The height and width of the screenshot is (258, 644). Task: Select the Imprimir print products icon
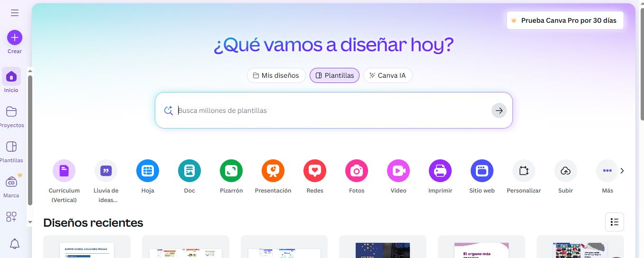pyautogui.click(x=440, y=171)
